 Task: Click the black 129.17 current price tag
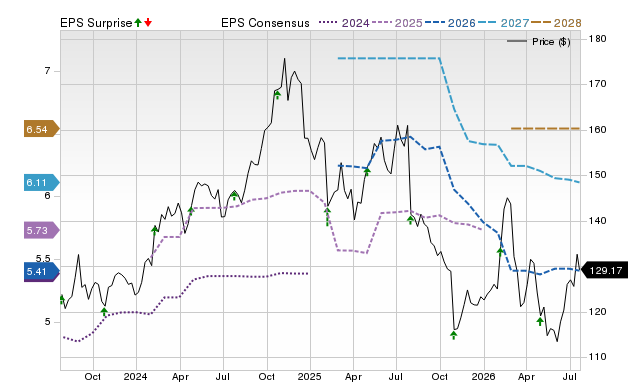pos(604,271)
